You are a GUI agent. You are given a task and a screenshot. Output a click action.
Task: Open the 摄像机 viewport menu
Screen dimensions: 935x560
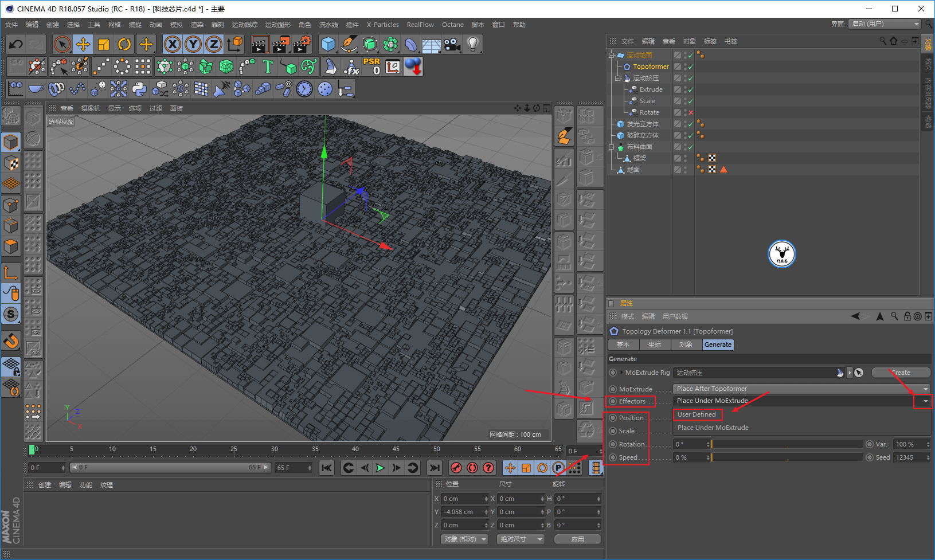(91, 108)
